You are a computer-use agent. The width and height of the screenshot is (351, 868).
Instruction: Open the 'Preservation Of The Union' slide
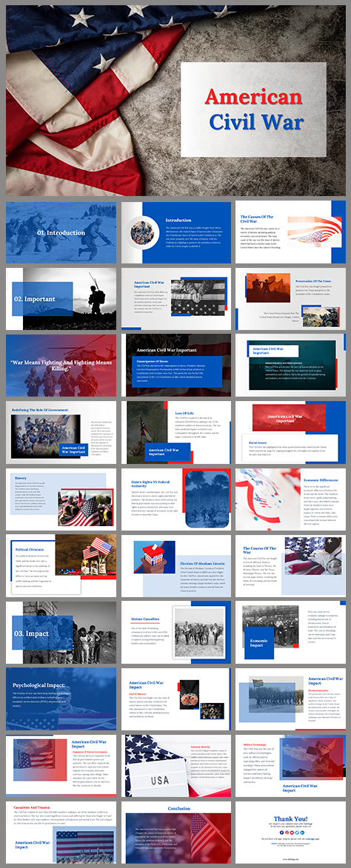[291, 299]
